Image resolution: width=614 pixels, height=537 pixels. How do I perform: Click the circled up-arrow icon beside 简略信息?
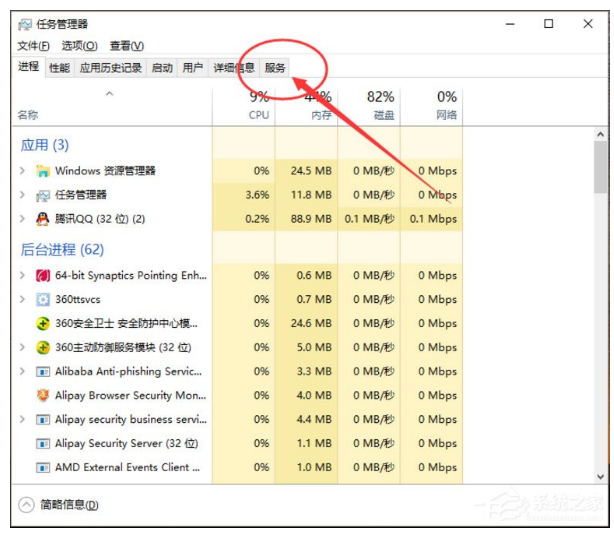pos(26,504)
